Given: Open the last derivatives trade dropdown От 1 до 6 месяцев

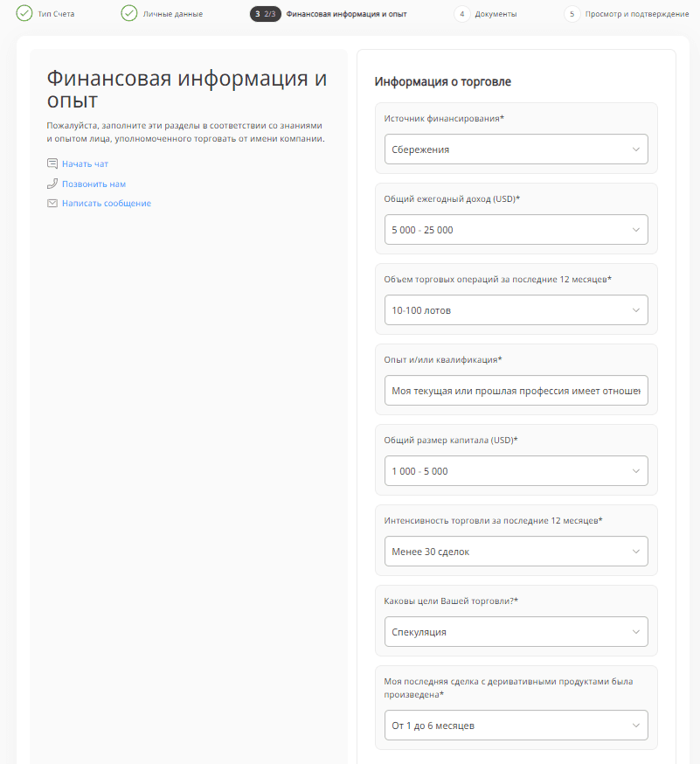Looking at the screenshot, I should click(x=516, y=725).
